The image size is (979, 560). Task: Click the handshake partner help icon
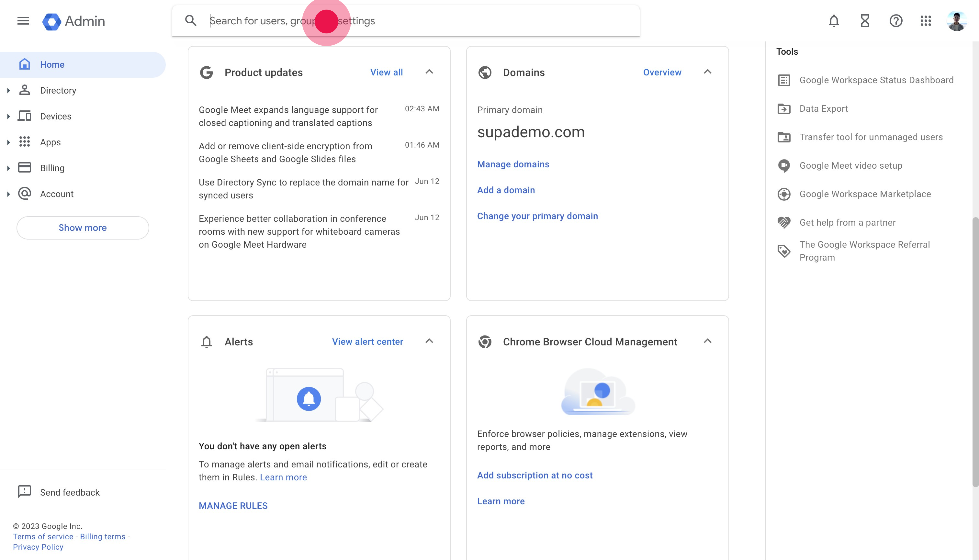click(784, 223)
